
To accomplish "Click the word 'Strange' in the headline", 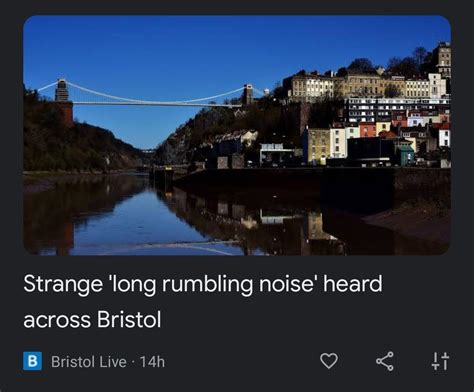I will [63, 284].
